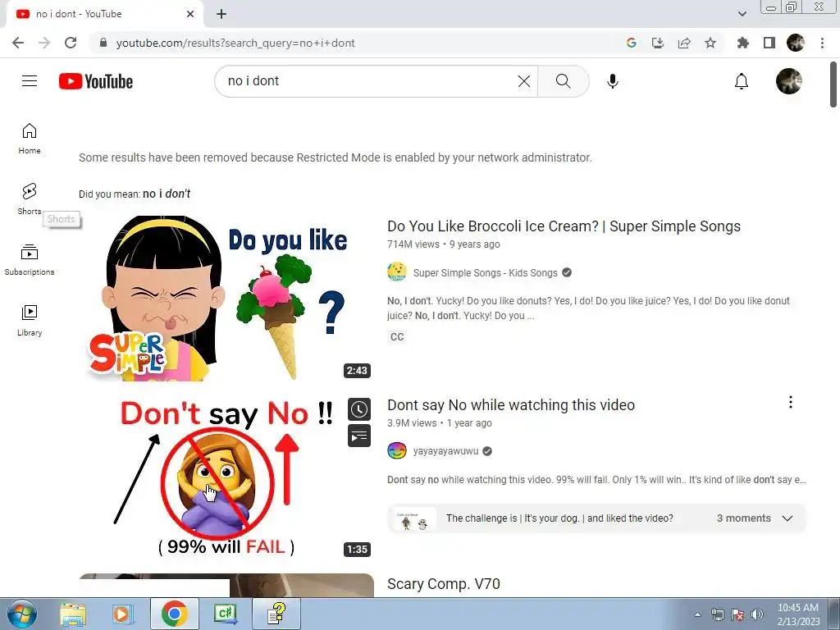Visit Super Simple Songs - Kids Songs channel
840x630 pixels.
[485, 272]
